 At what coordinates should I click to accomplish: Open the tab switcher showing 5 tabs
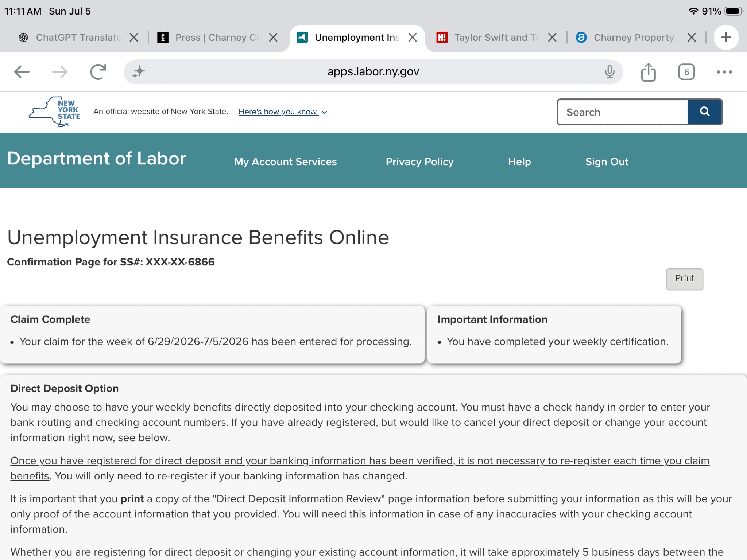coord(686,72)
